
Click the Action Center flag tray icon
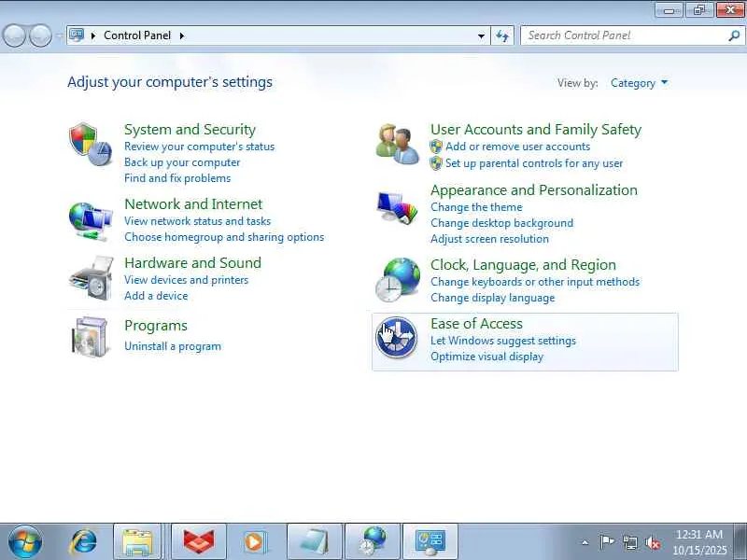(x=606, y=542)
